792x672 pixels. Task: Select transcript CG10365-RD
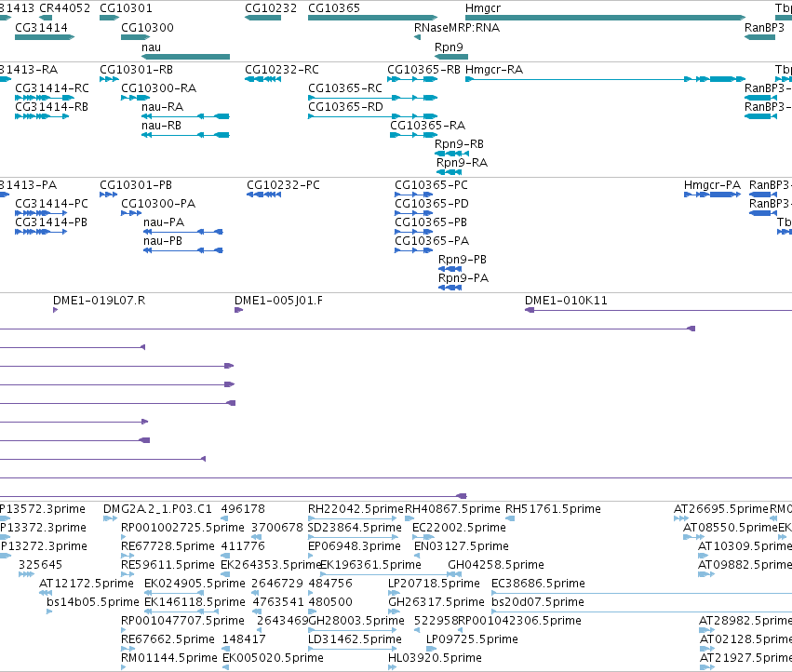point(345,107)
